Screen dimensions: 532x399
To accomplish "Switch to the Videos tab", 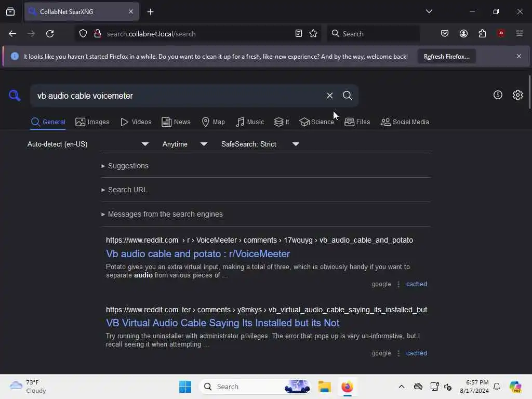I will [136, 122].
